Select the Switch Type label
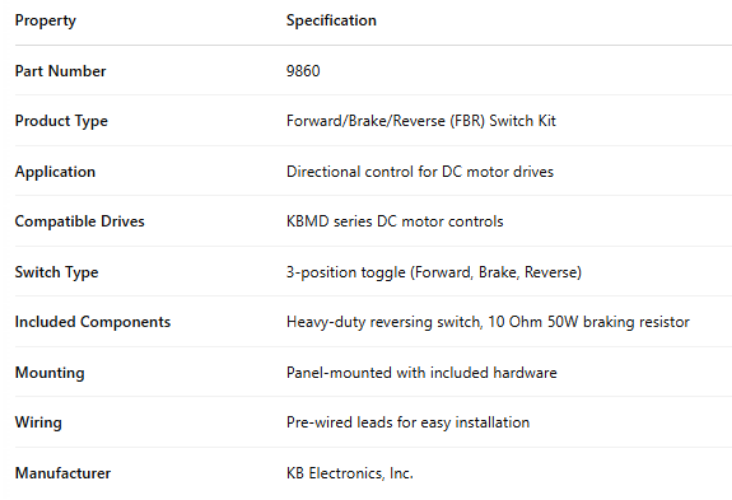Screen dimensions: 732x500 tap(56, 272)
